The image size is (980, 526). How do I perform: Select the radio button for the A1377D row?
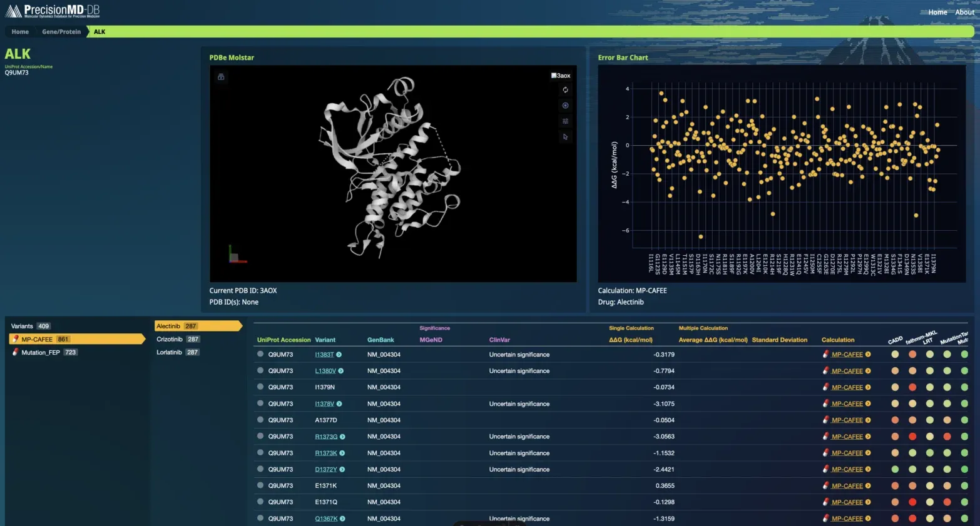(x=260, y=420)
